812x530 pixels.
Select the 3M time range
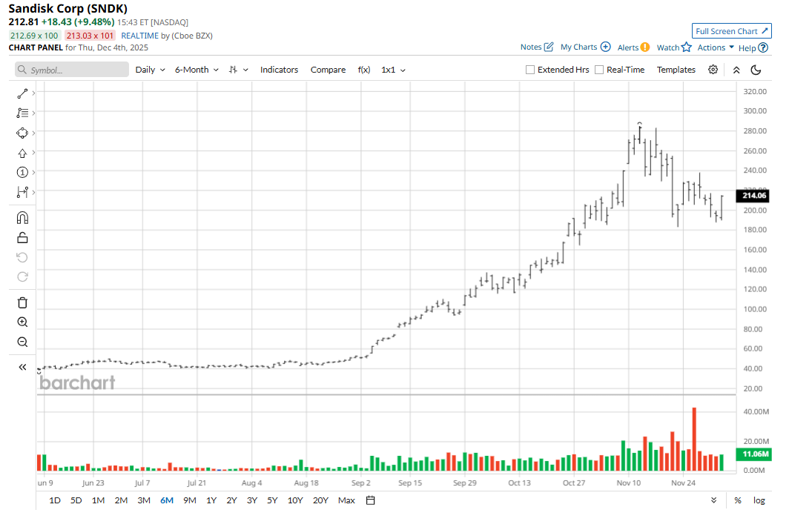coord(144,500)
